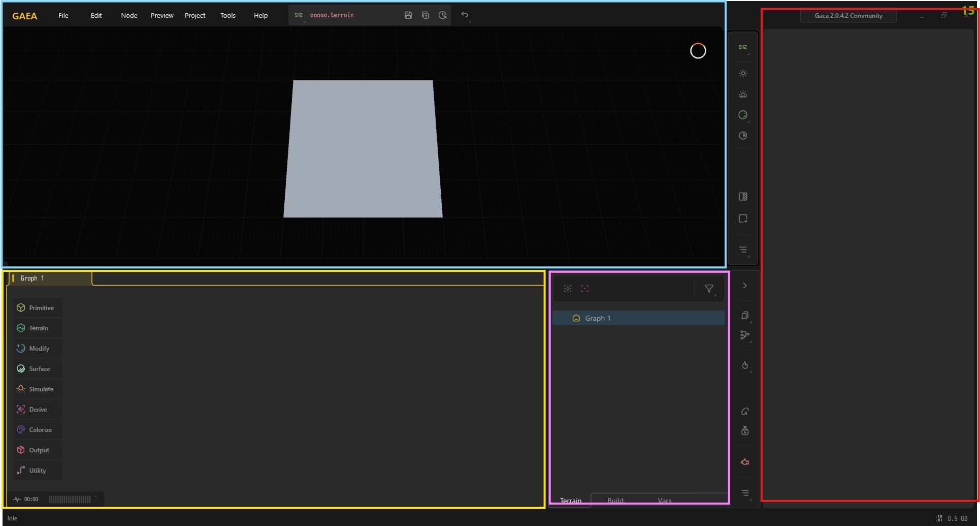Click the red engine icon in sidebar
The width and height of the screenshot is (980, 526).
pyautogui.click(x=744, y=462)
